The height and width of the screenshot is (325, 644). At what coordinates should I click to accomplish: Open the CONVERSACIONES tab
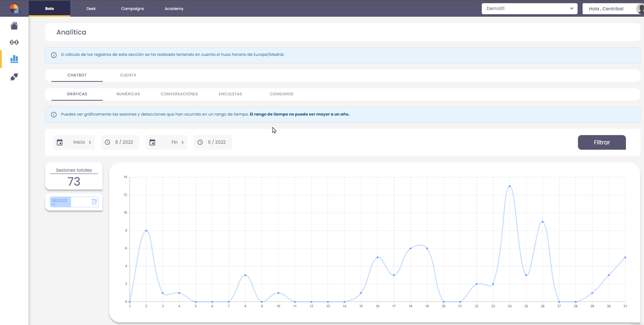pos(179,94)
